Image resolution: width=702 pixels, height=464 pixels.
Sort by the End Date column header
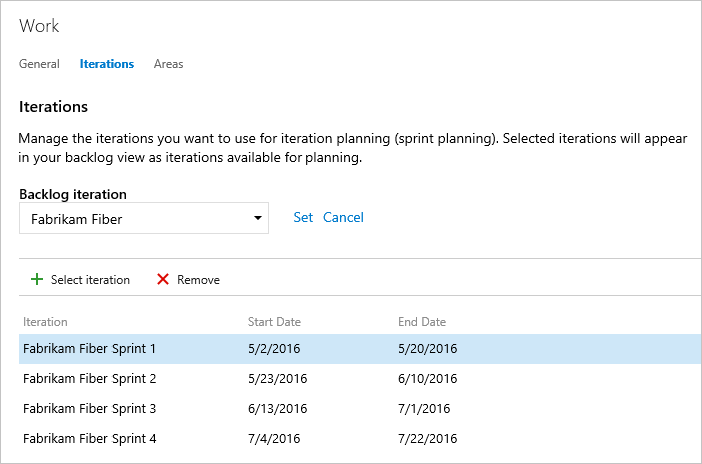click(422, 322)
